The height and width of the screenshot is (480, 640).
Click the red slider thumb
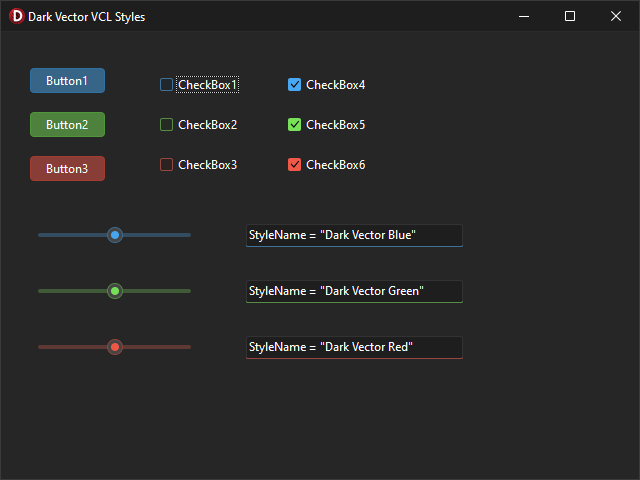[x=115, y=347]
